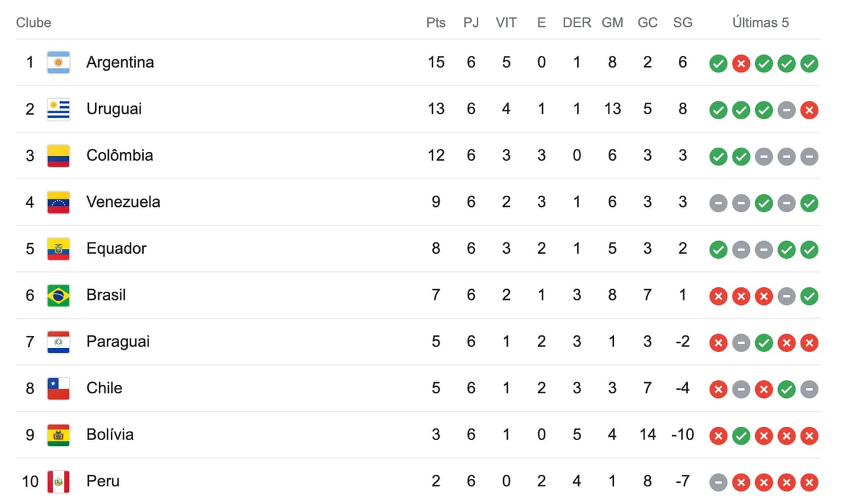Click the Uruguay flag icon

[58, 109]
